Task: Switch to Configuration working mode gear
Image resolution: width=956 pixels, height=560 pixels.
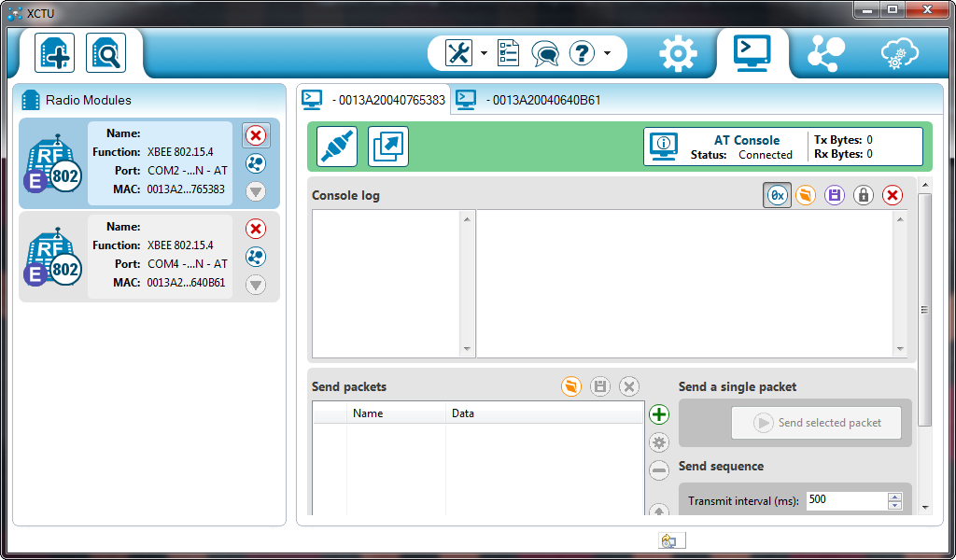Action: pyautogui.click(x=678, y=53)
